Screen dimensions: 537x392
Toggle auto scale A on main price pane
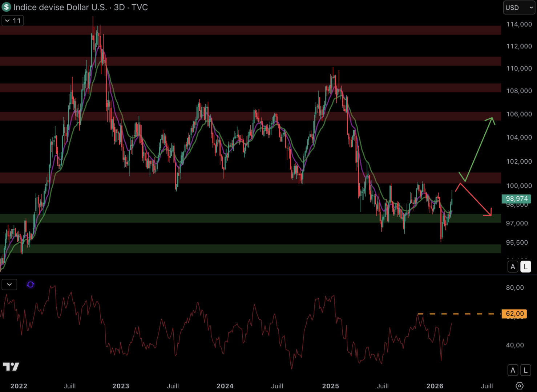tap(513, 267)
